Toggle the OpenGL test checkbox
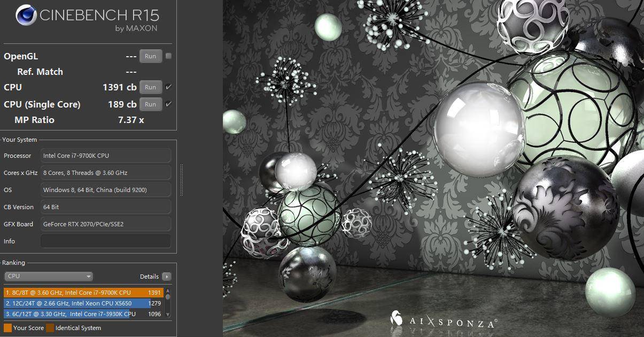Viewport: 644px width, 337px height. [x=168, y=56]
